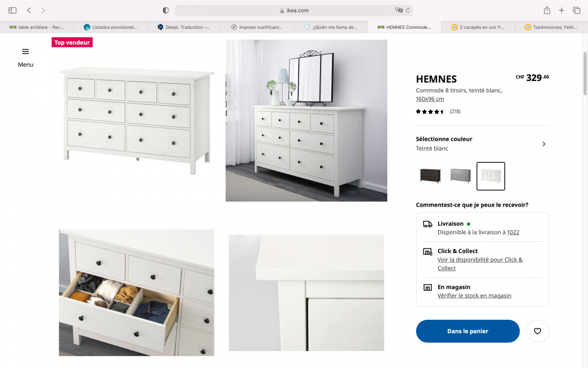Switch to the DeepL Traduction tab
Screen dimensions: 588x368
184,27
